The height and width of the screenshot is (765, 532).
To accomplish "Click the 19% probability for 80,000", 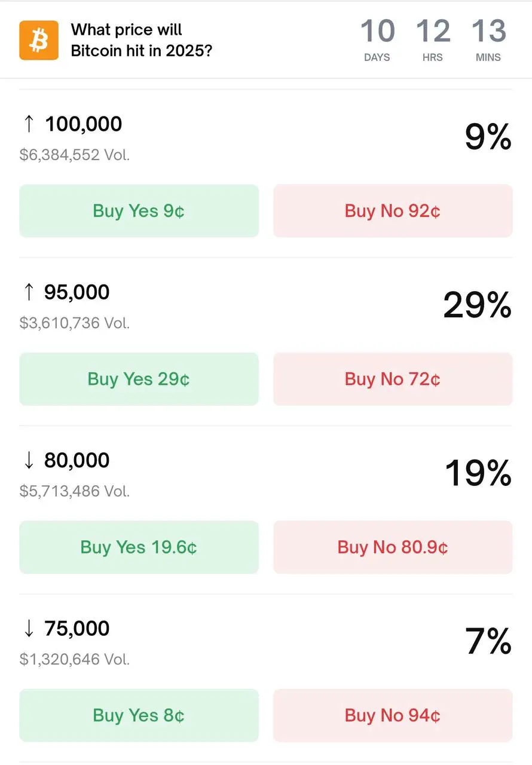I will pyautogui.click(x=478, y=473).
